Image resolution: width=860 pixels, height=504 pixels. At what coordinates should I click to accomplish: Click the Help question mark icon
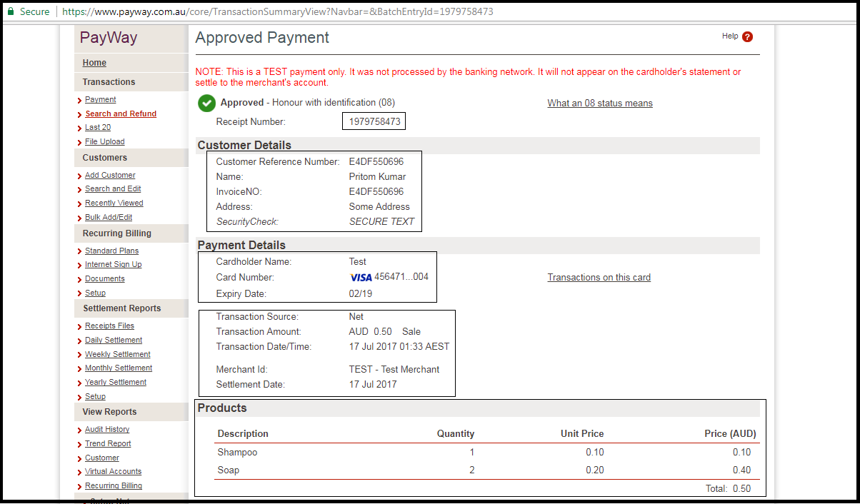(748, 36)
